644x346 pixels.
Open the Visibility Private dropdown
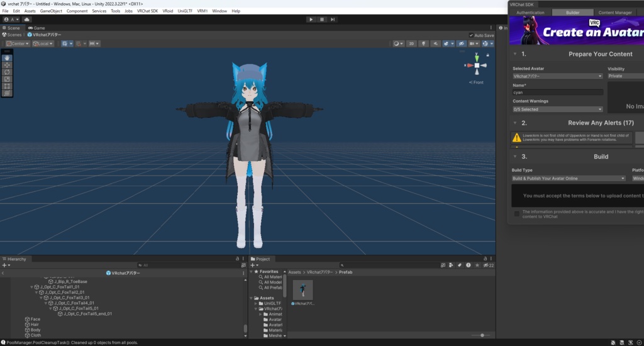pyautogui.click(x=626, y=76)
